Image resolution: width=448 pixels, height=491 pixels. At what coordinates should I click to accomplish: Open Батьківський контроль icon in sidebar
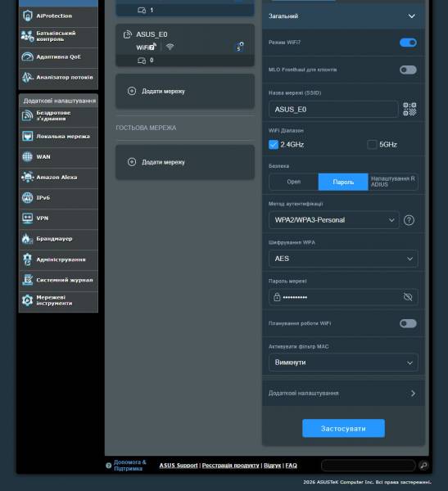click(x=28, y=36)
